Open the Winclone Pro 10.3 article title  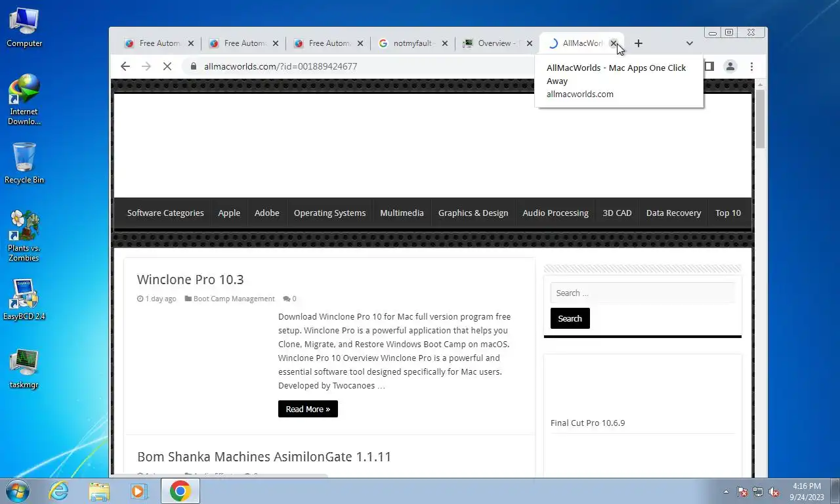(x=190, y=280)
